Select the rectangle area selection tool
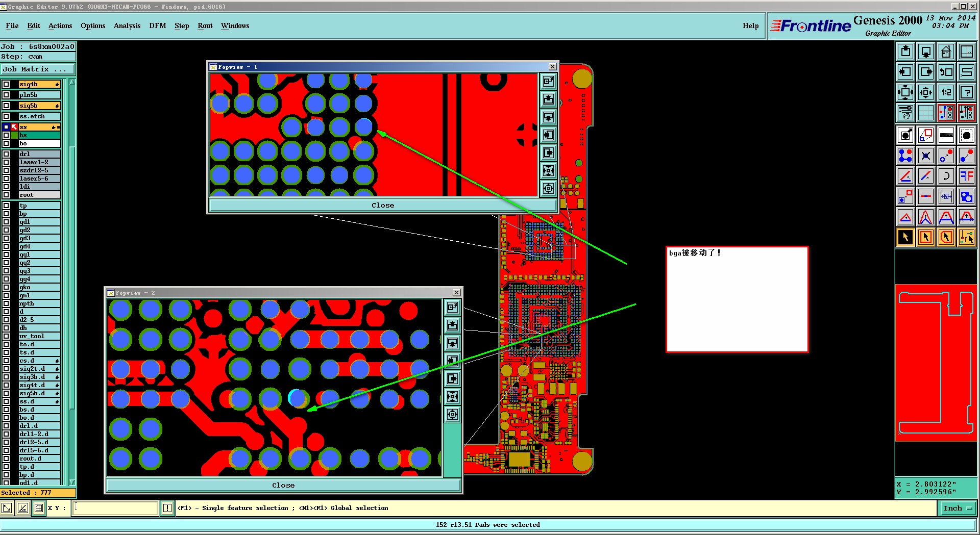Image resolution: width=980 pixels, height=535 pixels. pyautogui.click(x=926, y=238)
